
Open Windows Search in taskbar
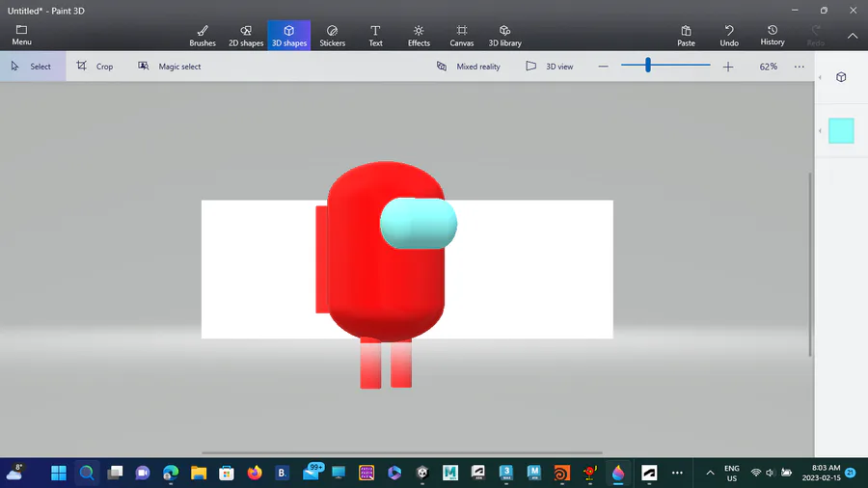(x=87, y=474)
